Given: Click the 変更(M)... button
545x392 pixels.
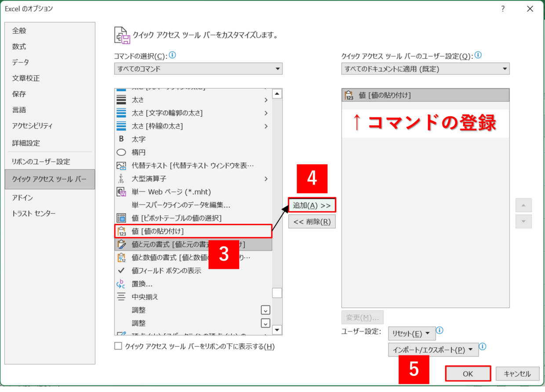Looking at the screenshot, I should 363,317.
